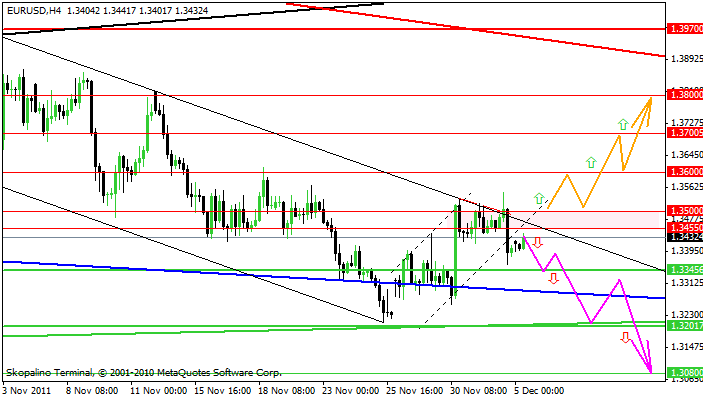Select the green 1.3080 level label
The image size is (703, 398).
pyautogui.click(x=685, y=373)
